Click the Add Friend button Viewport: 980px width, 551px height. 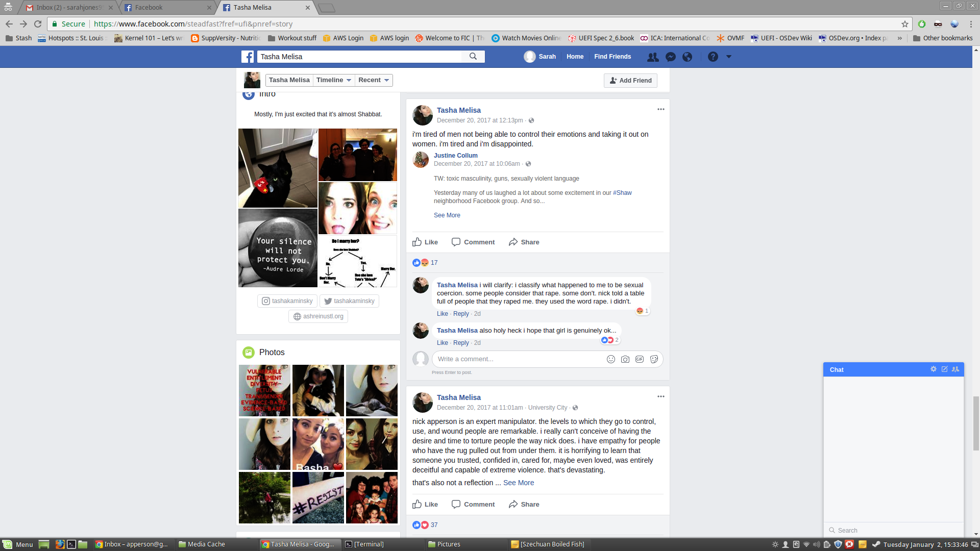tap(630, 81)
